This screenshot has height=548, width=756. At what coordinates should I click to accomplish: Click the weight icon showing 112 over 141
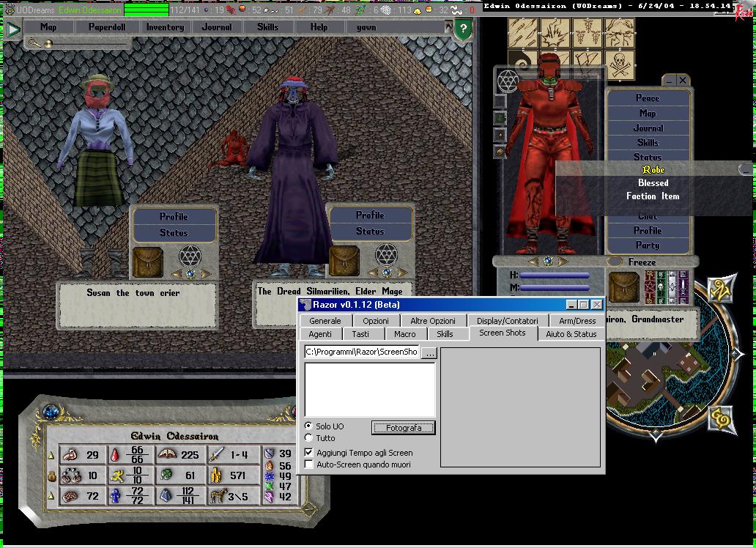tap(166, 496)
